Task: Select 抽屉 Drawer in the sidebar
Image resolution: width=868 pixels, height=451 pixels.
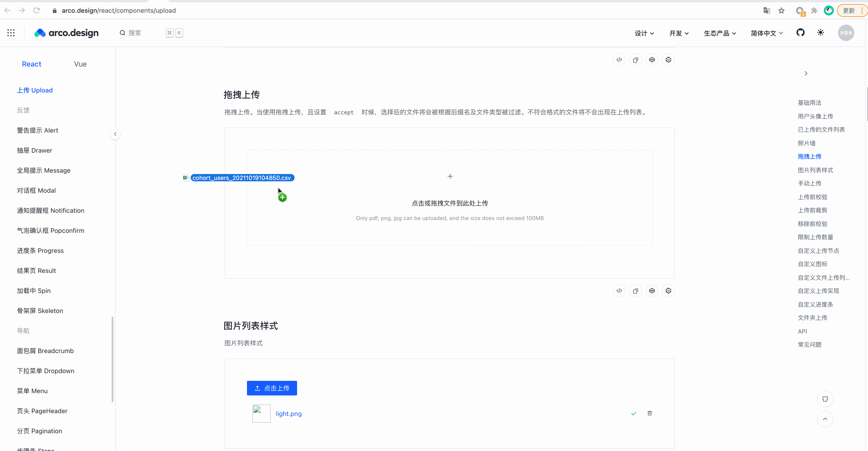Action: coord(35,150)
